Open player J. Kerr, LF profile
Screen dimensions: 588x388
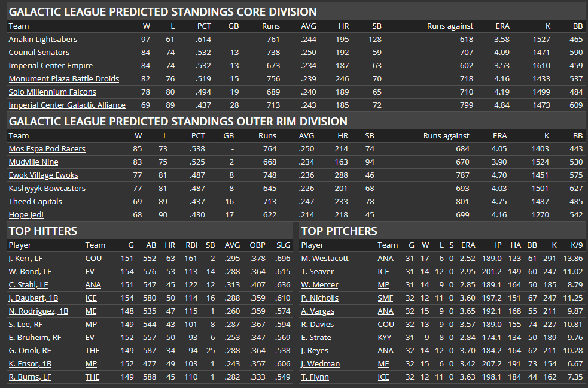click(x=25, y=259)
